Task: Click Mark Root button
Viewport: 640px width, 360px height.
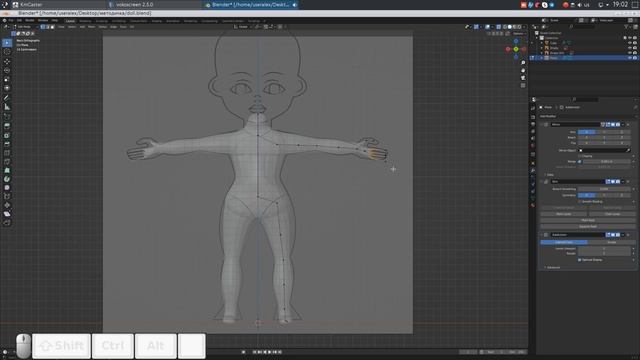Action: (x=588, y=220)
